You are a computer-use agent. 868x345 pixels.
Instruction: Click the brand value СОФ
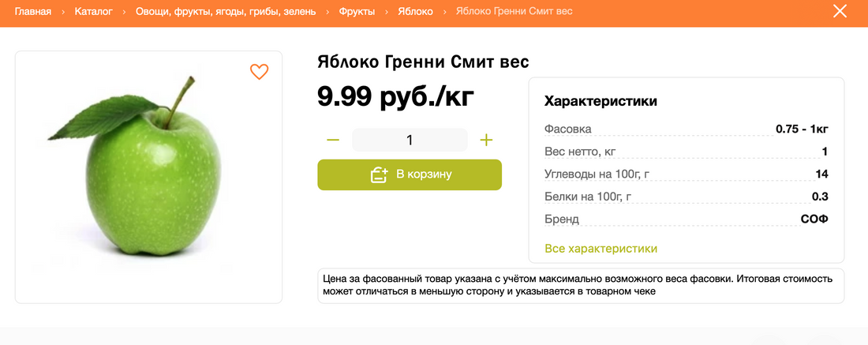coord(814,219)
